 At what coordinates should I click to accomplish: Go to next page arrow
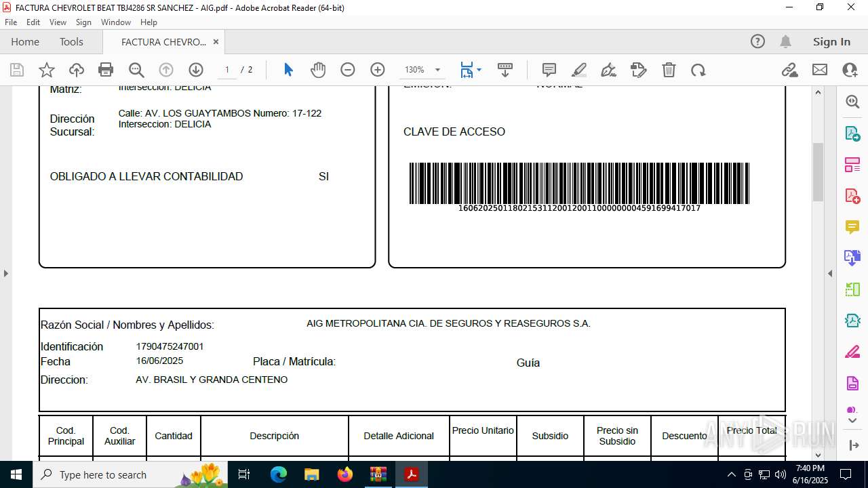point(196,70)
